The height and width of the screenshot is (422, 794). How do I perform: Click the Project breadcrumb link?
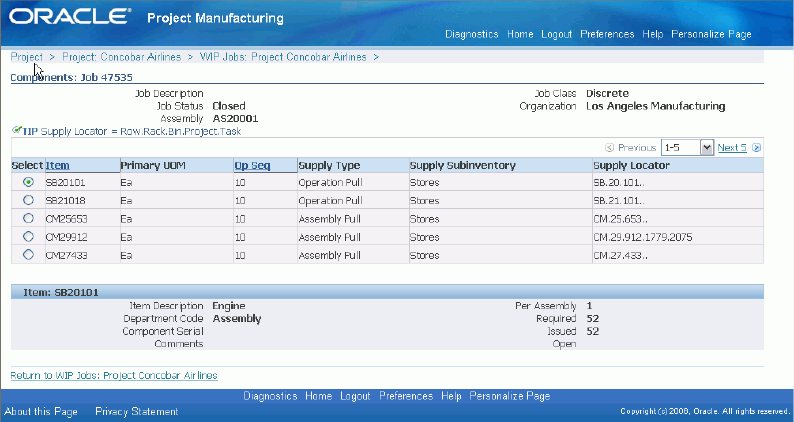tap(26, 57)
